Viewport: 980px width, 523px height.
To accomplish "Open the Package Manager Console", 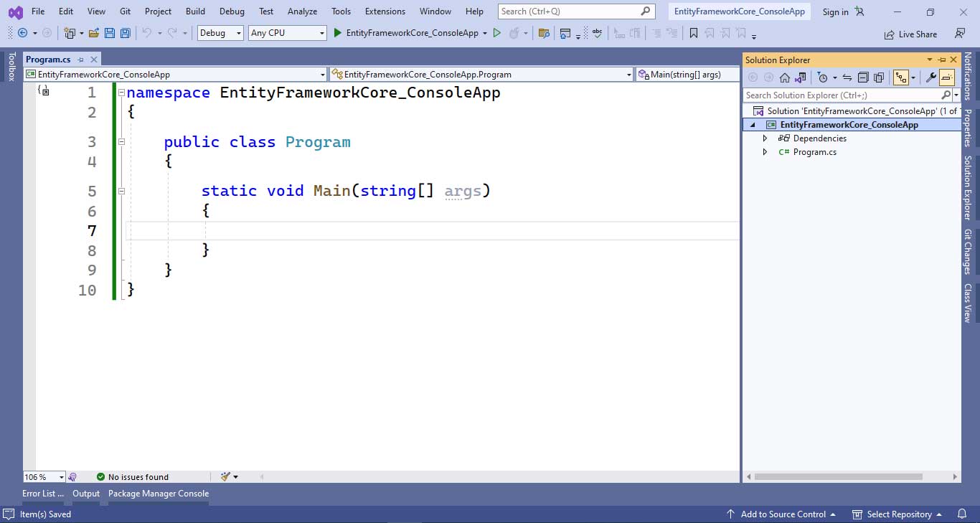I will pyautogui.click(x=158, y=494).
